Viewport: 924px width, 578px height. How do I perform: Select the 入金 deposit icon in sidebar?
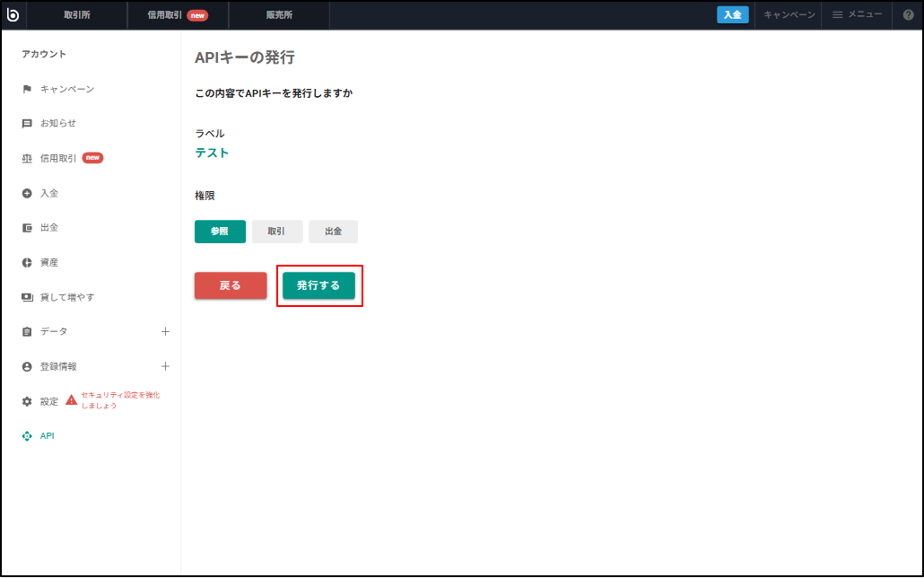[27, 192]
